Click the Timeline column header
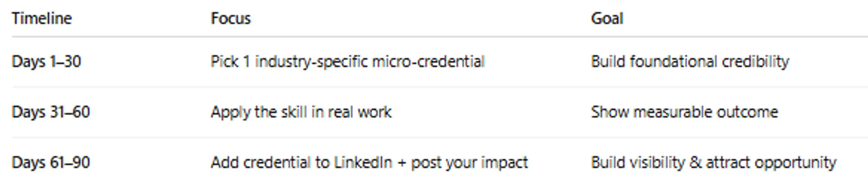The width and height of the screenshot is (868, 196). 42,19
